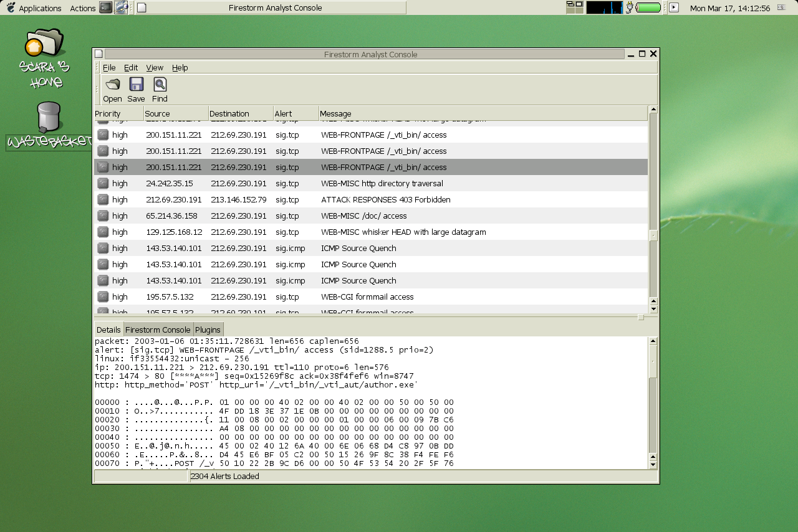Click the Open folder toolbar icon
Screen dimensions: 798x532
(112, 84)
